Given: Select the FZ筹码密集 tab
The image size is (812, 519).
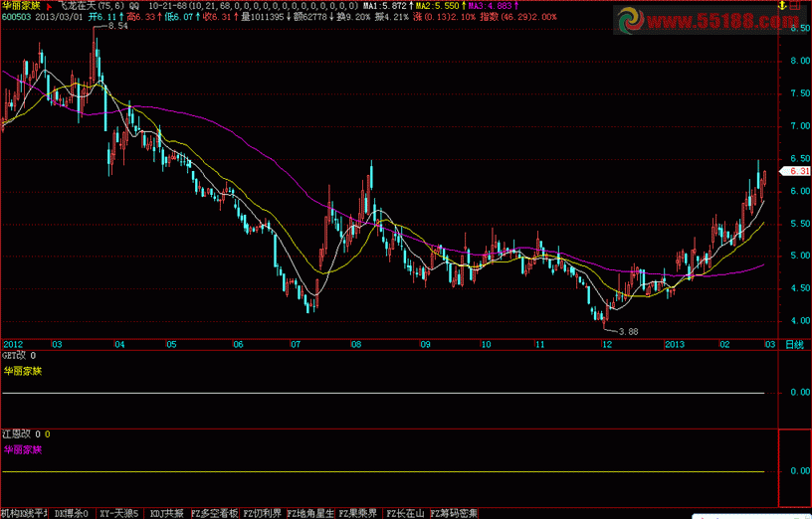Looking at the screenshot, I should point(453,513).
